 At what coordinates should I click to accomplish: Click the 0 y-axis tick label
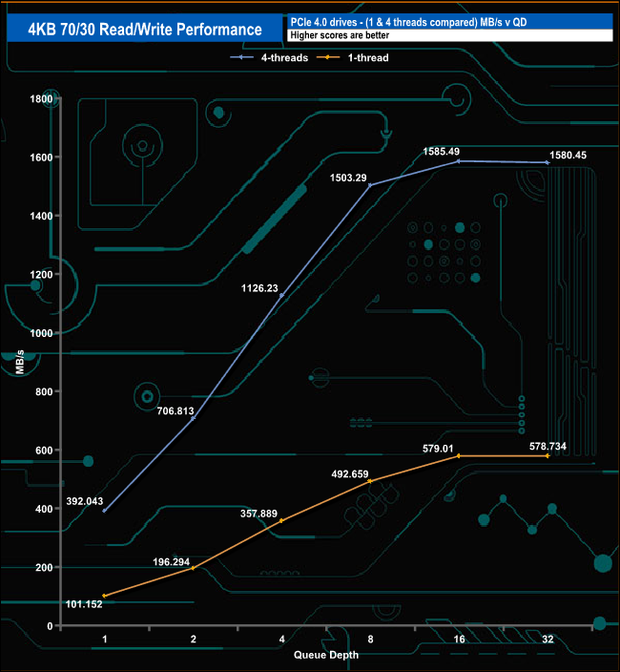pos(50,626)
